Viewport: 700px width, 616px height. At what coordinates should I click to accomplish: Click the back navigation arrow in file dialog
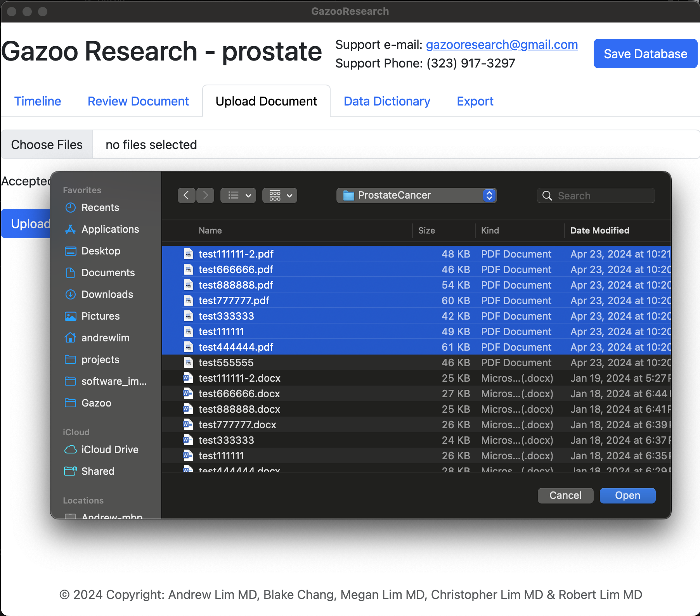tap(186, 196)
